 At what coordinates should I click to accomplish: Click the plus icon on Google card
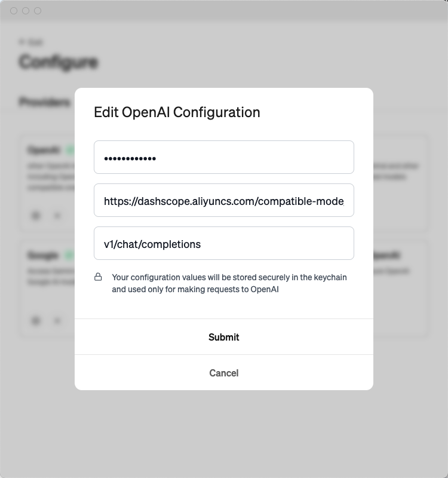pyautogui.click(x=57, y=321)
